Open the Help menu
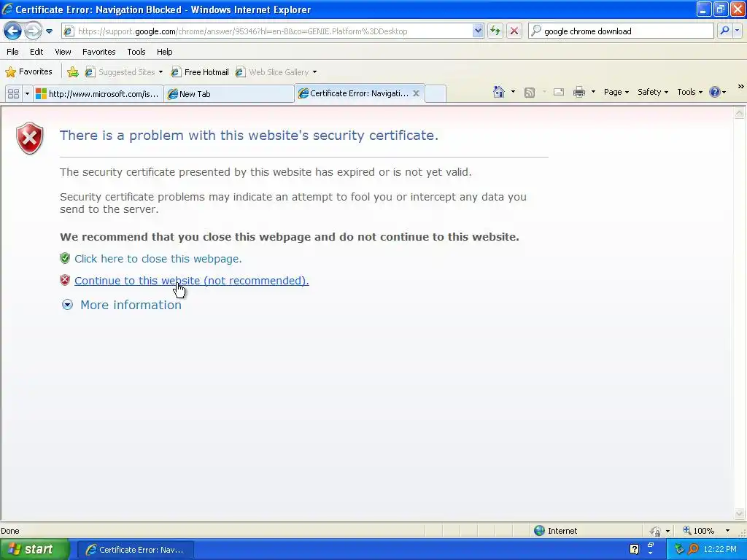 tap(164, 52)
